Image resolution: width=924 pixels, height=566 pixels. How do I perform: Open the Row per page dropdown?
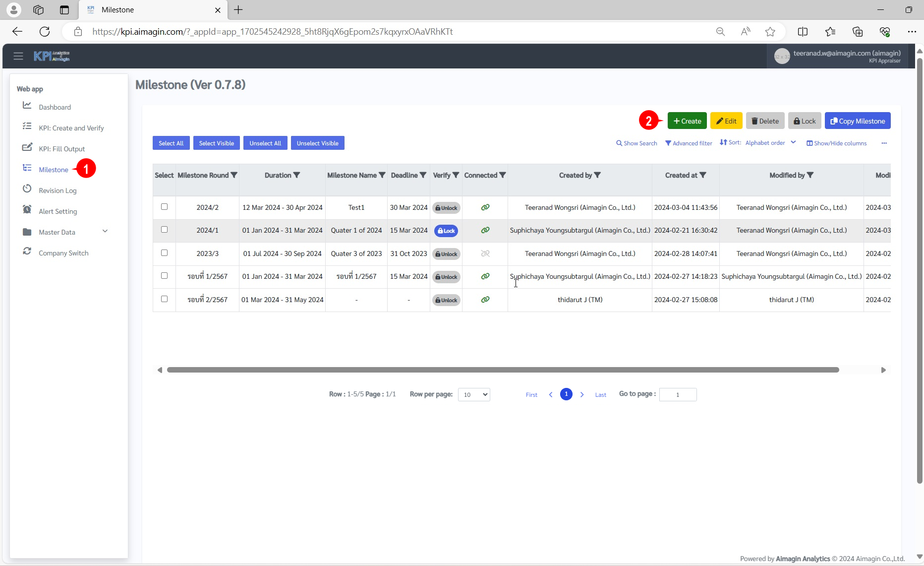(x=473, y=394)
